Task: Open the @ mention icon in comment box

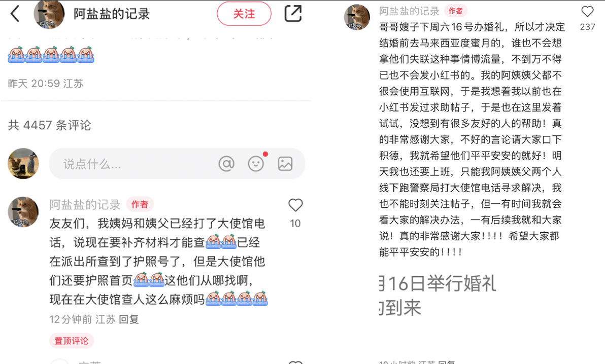Action: coord(226,163)
